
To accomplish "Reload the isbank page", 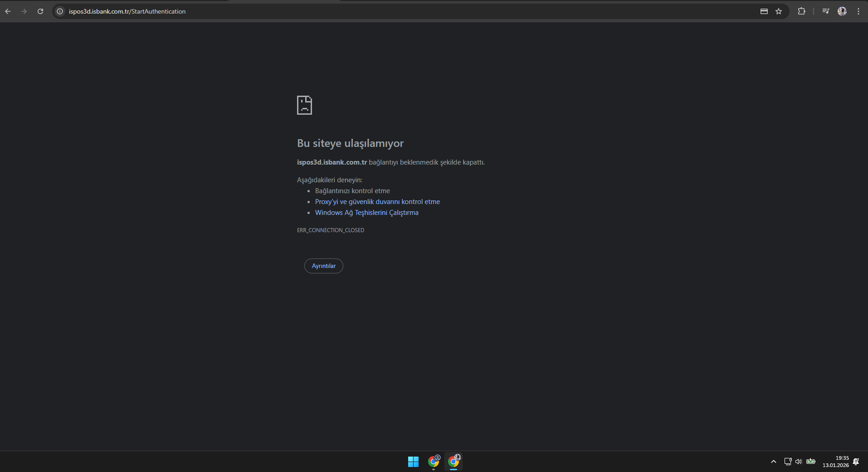I will click(40, 11).
